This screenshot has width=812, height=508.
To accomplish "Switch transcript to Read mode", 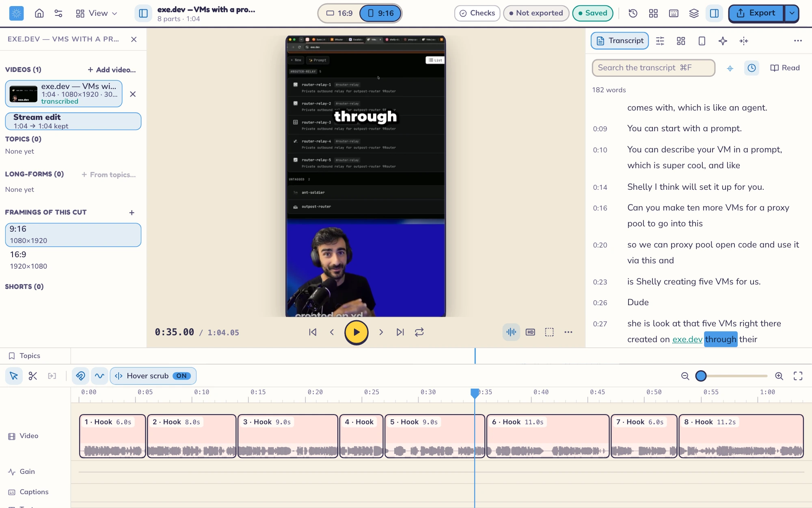I will click(x=785, y=68).
